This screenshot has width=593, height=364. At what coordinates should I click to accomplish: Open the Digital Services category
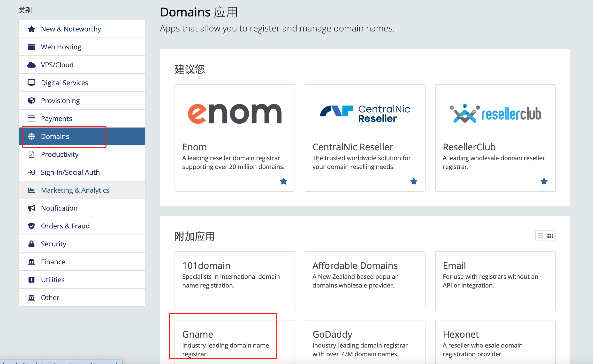tap(82, 83)
